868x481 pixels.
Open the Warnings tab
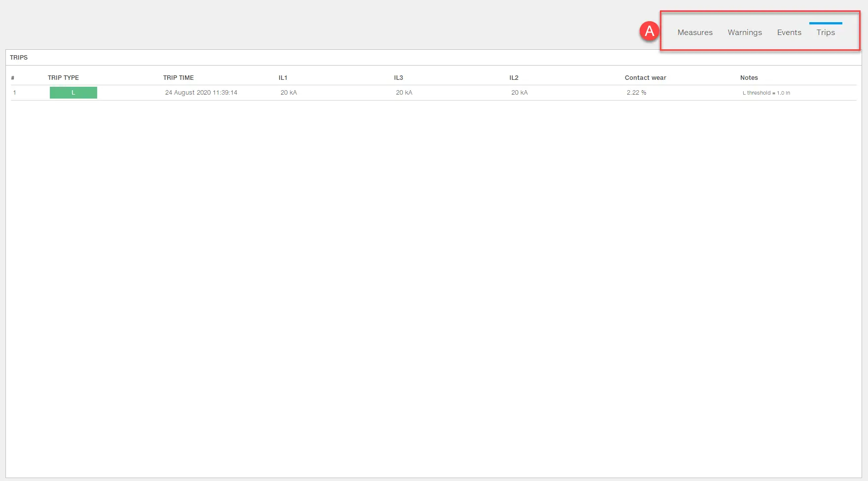pos(744,33)
